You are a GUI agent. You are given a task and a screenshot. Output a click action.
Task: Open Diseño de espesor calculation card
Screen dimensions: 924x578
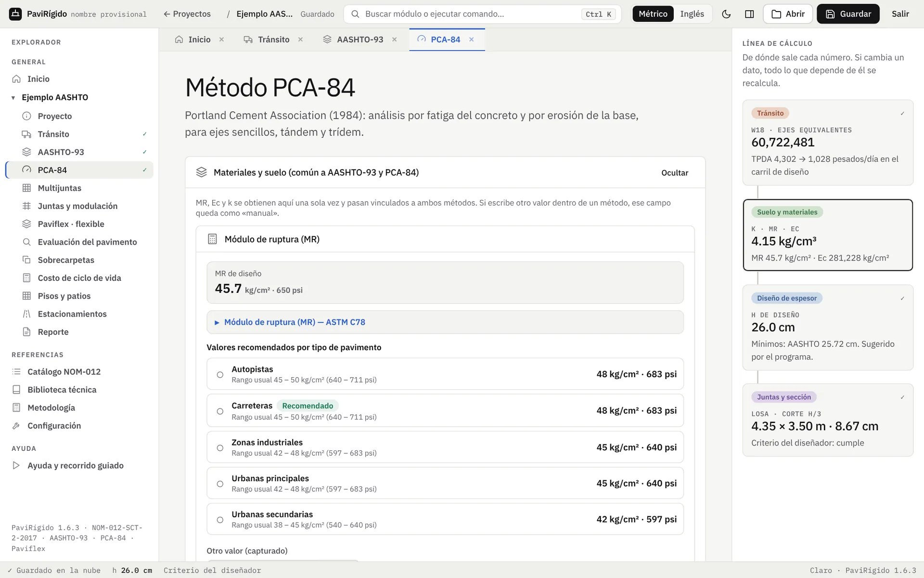pyautogui.click(x=828, y=328)
